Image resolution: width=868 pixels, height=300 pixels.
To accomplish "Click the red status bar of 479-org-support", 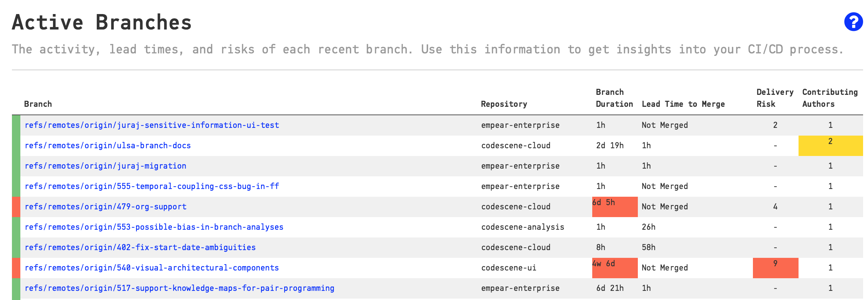I will 16,207.
